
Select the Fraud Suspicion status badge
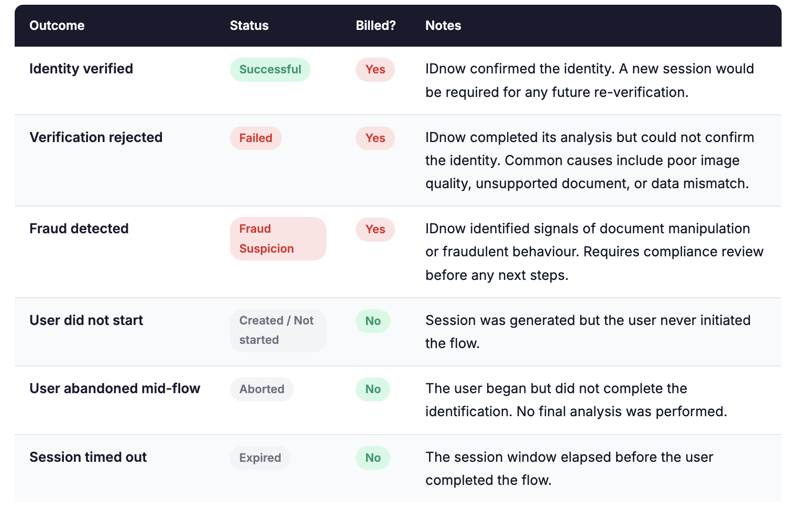point(278,239)
